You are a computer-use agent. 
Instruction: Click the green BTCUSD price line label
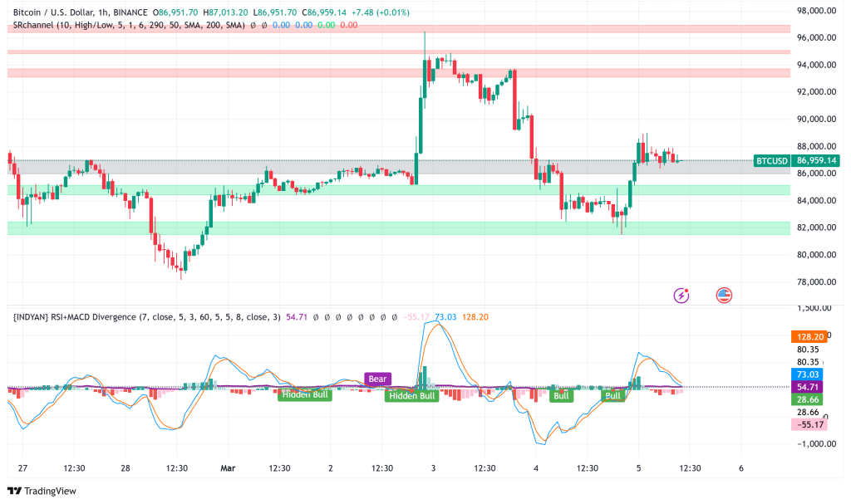(772, 160)
